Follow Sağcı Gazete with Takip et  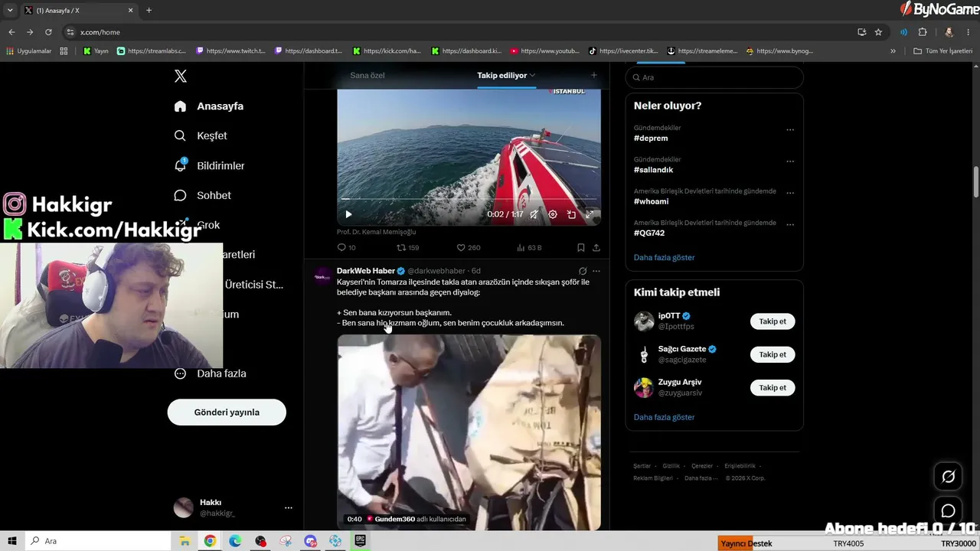point(773,354)
